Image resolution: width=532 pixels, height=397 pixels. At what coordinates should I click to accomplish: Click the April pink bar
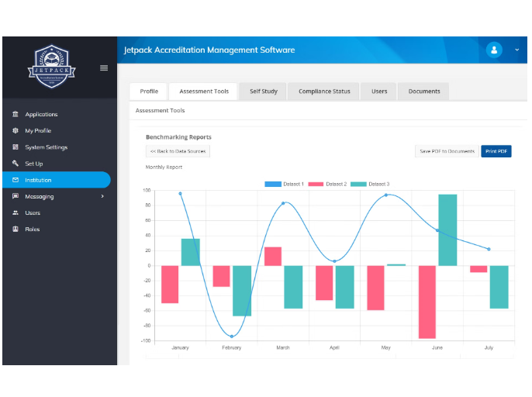click(x=324, y=283)
